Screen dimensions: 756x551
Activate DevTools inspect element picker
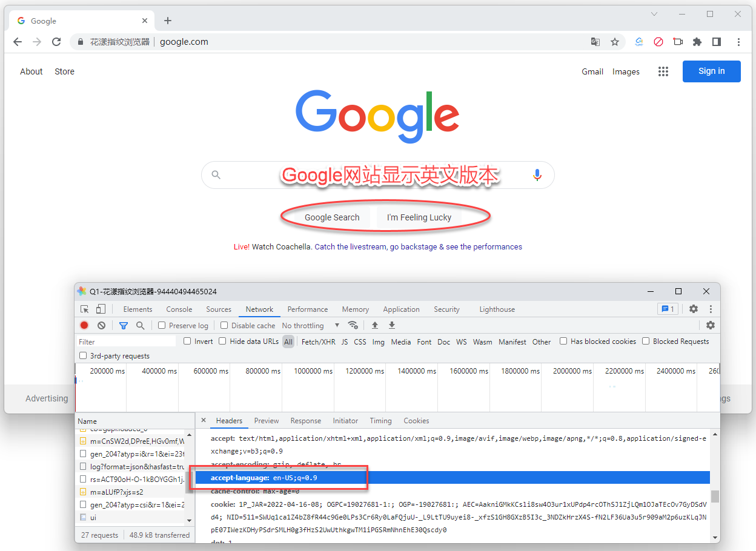pos(85,309)
